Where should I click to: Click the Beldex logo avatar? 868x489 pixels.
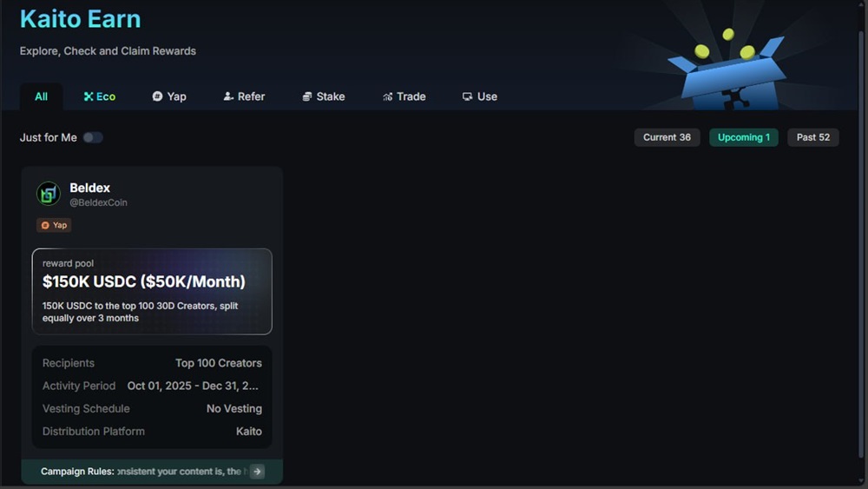(x=49, y=194)
